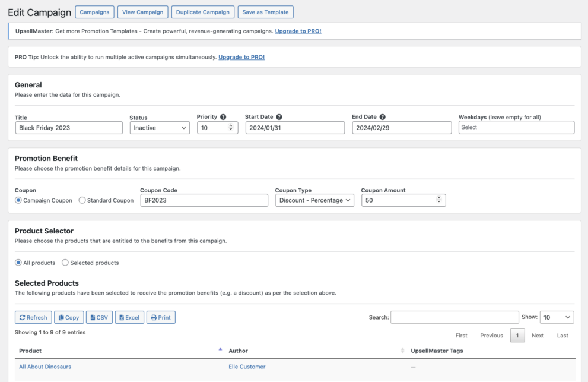
Task: Copy the products table data
Action: click(69, 317)
